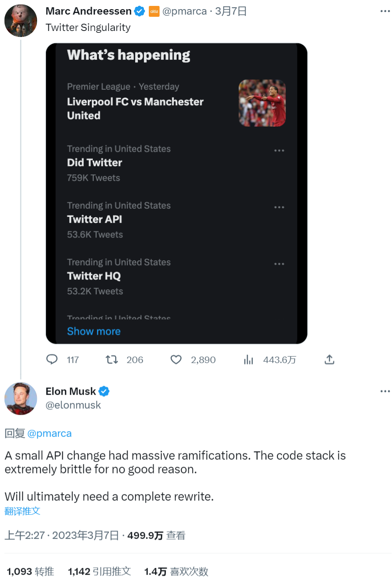View the 1.4万 喜欢次数 likes list

pos(176,571)
